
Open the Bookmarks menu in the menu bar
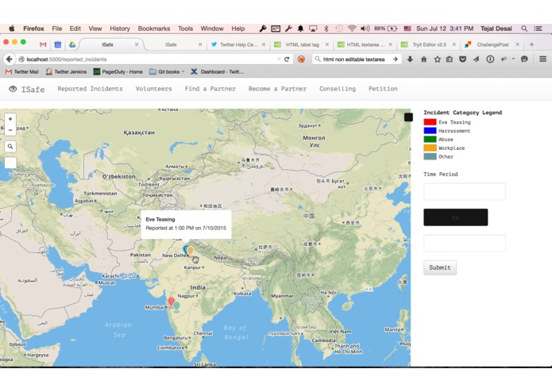tap(154, 29)
